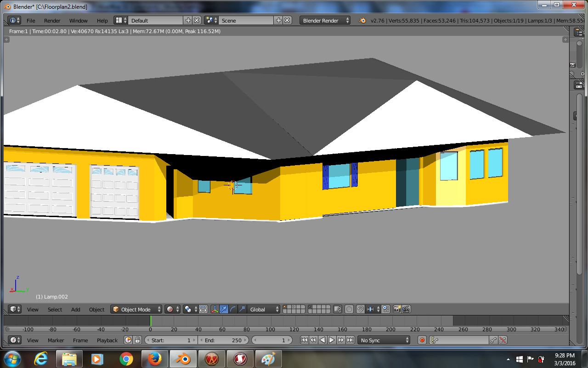Open the Object menu

pyautogui.click(x=97, y=310)
